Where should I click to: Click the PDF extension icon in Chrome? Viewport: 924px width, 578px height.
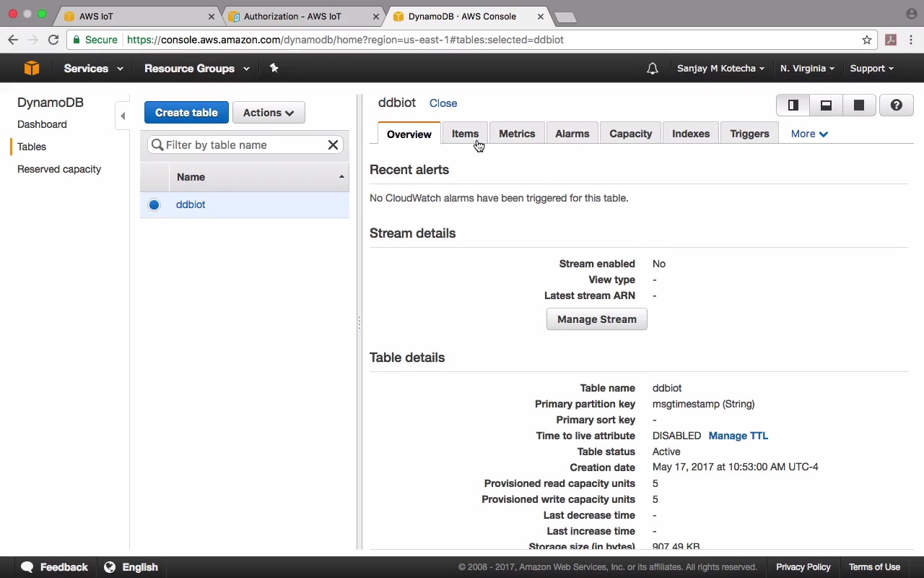pos(891,40)
